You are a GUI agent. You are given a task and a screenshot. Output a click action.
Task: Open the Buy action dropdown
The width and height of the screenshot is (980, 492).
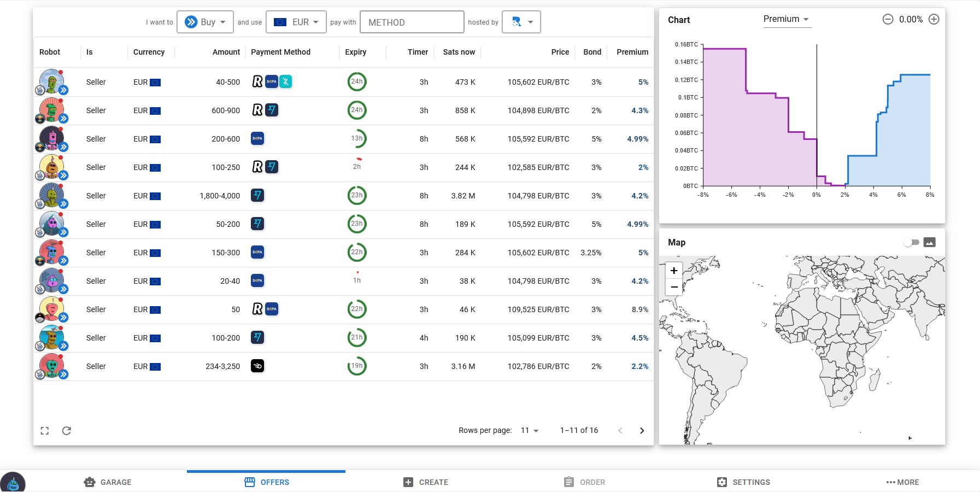[205, 22]
